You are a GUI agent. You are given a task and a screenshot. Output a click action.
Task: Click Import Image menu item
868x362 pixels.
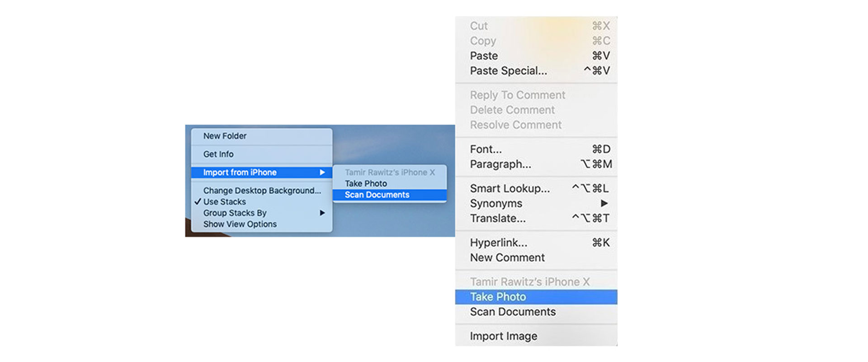coord(536,336)
